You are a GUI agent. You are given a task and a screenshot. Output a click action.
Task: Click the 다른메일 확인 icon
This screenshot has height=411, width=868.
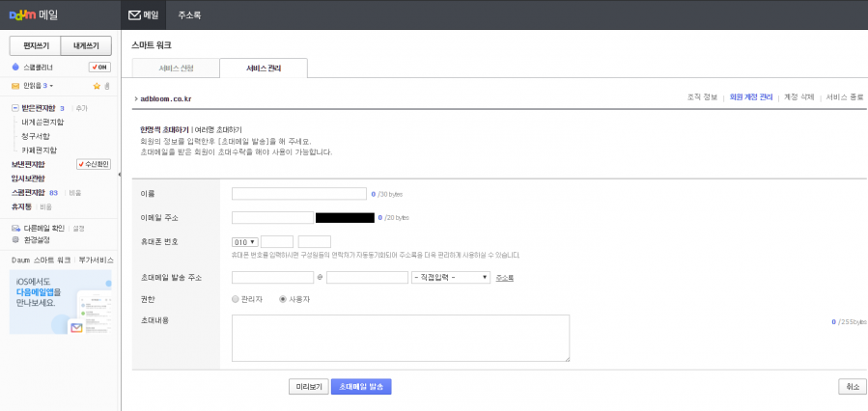15,228
